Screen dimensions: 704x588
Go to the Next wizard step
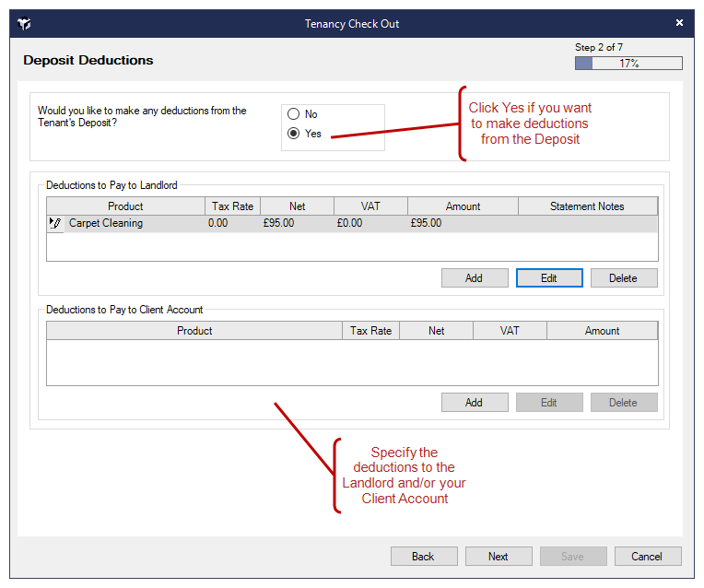(x=498, y=556)
